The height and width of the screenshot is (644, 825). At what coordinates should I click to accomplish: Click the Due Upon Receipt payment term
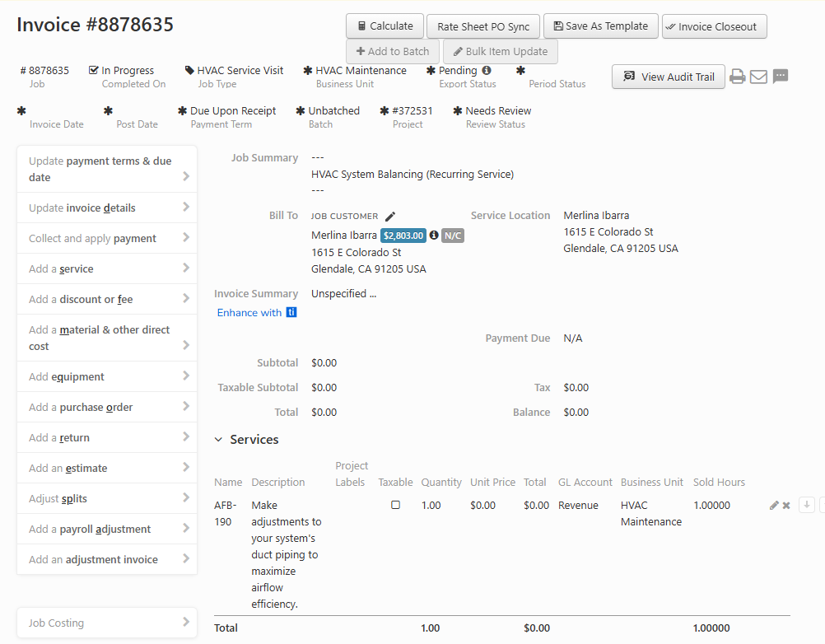[232, 111]
